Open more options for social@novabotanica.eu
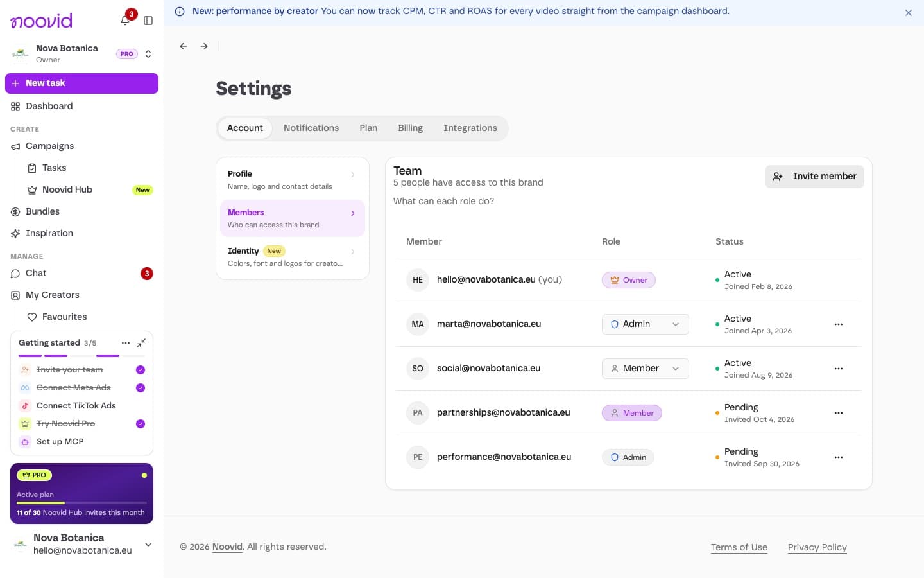924x578 pixels. click(x=839, y=369)
